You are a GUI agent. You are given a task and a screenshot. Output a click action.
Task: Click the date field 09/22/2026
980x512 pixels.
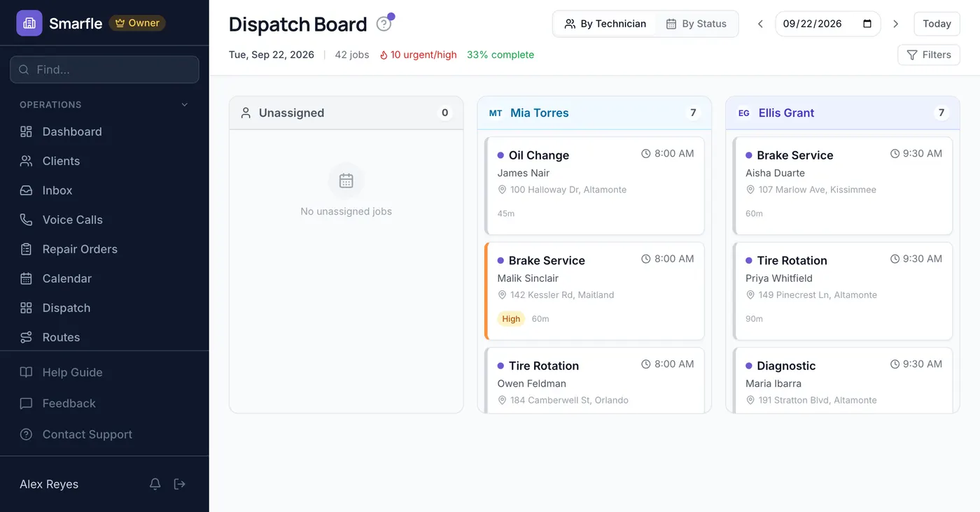(x=827, y=24)
